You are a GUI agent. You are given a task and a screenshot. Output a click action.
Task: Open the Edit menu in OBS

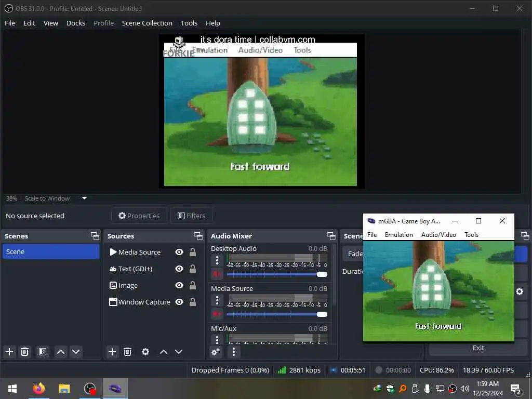29,23
